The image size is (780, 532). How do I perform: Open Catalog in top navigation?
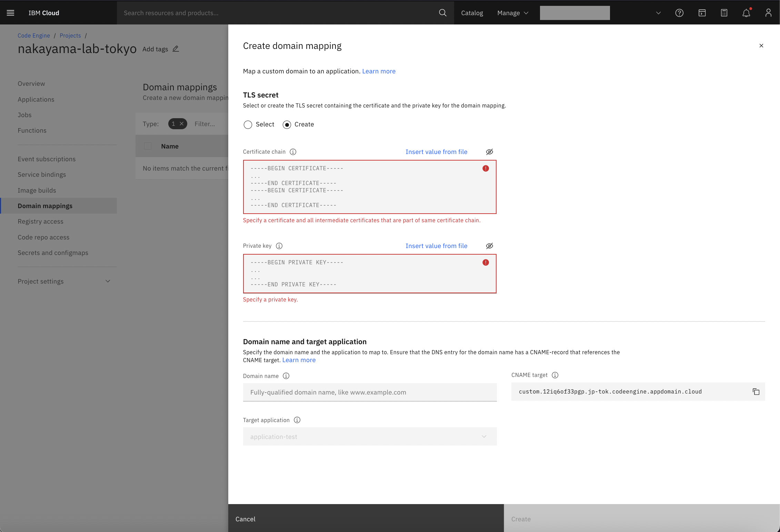coord(472,13)
